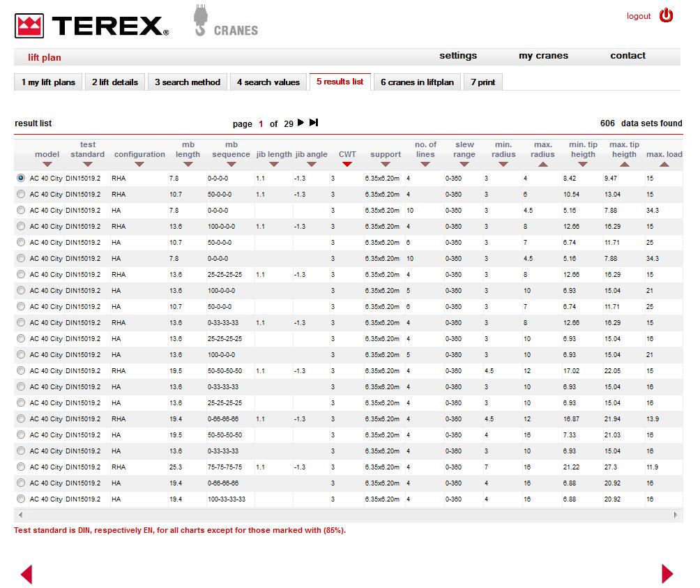Click the min. tip height value 17.02
The image size is (700, 588).
click(x=572, y=370)
